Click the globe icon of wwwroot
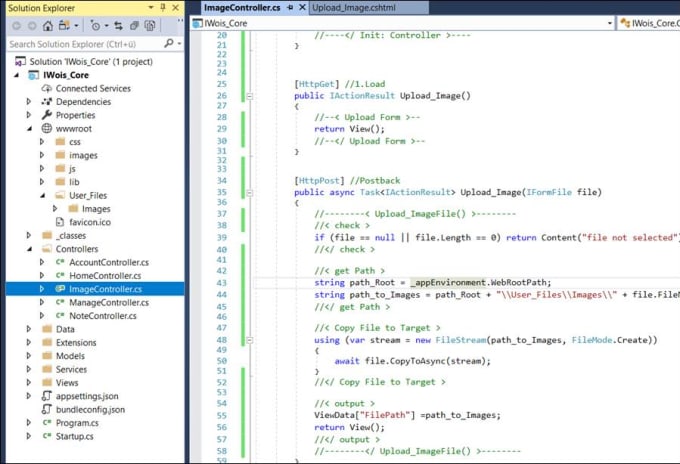Screen dimensions: 680x464 46,128
